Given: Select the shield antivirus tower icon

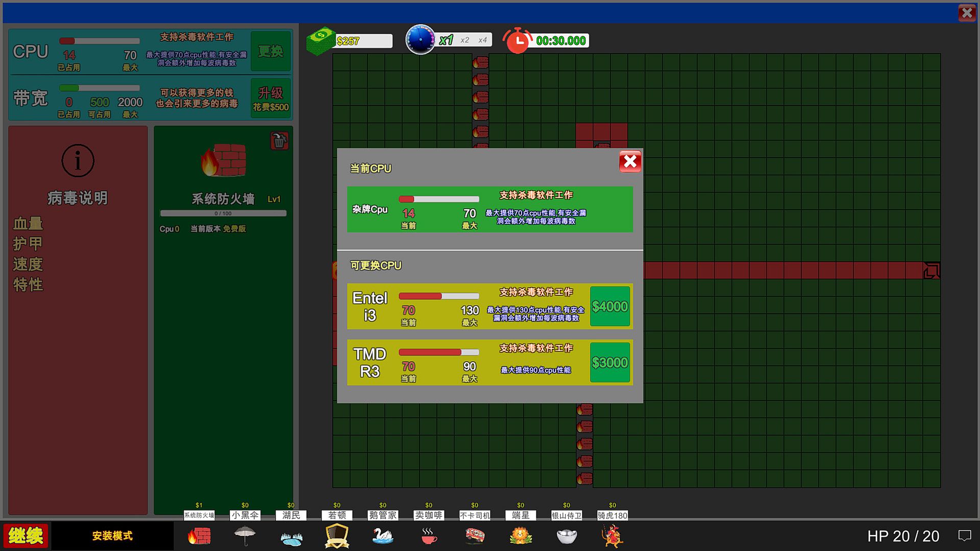Looking at the screenshot, I should coord(337,536).
